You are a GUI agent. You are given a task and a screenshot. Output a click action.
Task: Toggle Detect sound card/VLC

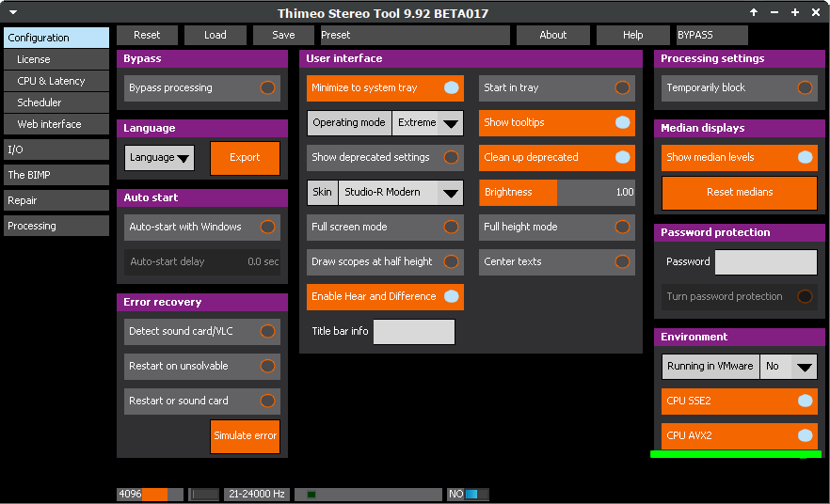(x=202, y=332)
